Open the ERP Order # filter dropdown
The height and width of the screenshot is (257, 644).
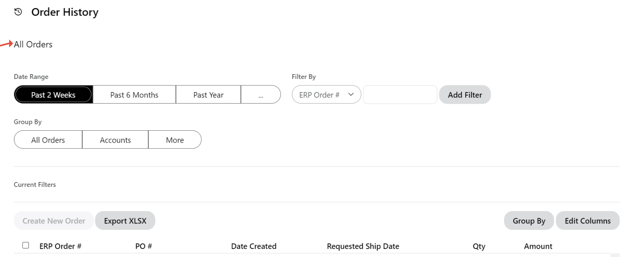(326, 95)
